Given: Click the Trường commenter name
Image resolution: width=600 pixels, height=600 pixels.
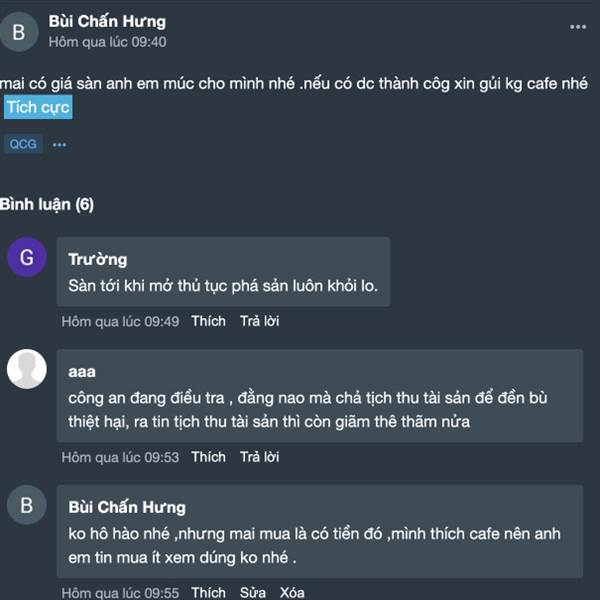Looking at the screenshot, I should [98, 259].
